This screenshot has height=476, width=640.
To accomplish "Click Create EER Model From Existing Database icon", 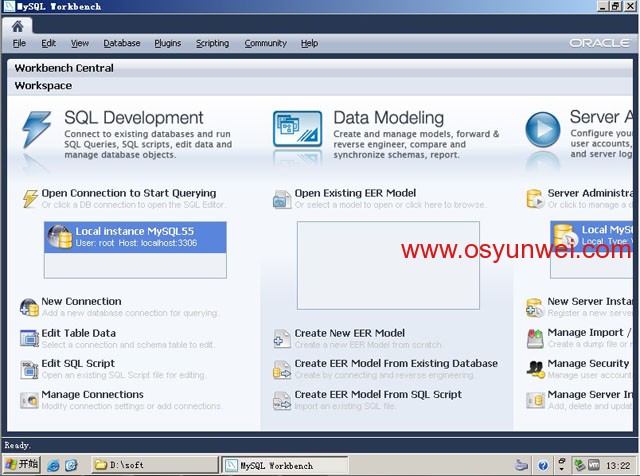I will coord(282,369).
